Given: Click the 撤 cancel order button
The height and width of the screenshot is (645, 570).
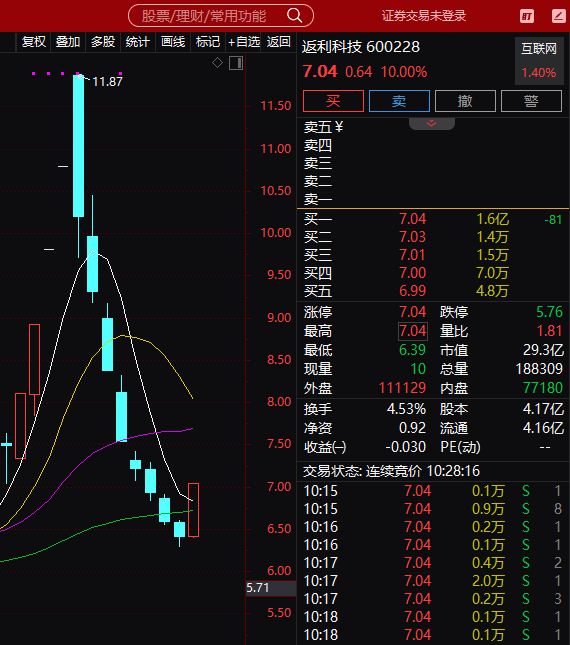Looking at the screenshot, I should 465,101.
